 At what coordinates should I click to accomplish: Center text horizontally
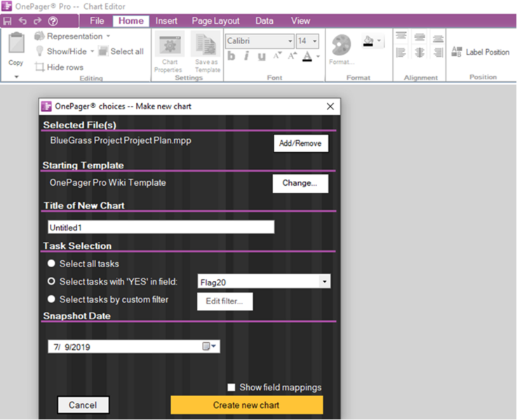pyautogui.click(x=419, y=52)
